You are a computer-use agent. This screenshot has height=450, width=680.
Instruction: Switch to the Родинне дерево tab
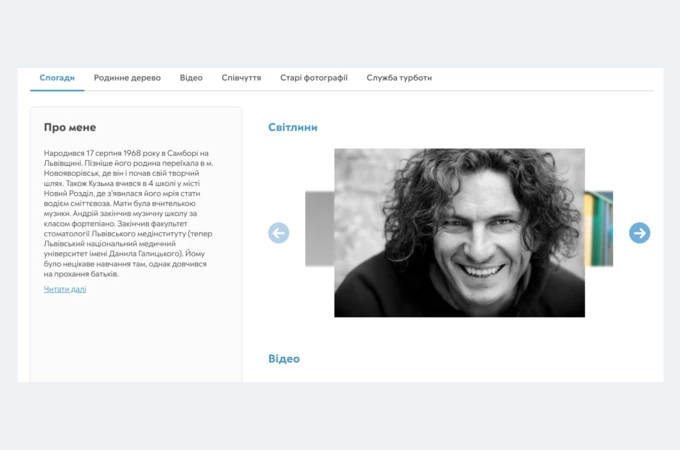coord(127,78)
